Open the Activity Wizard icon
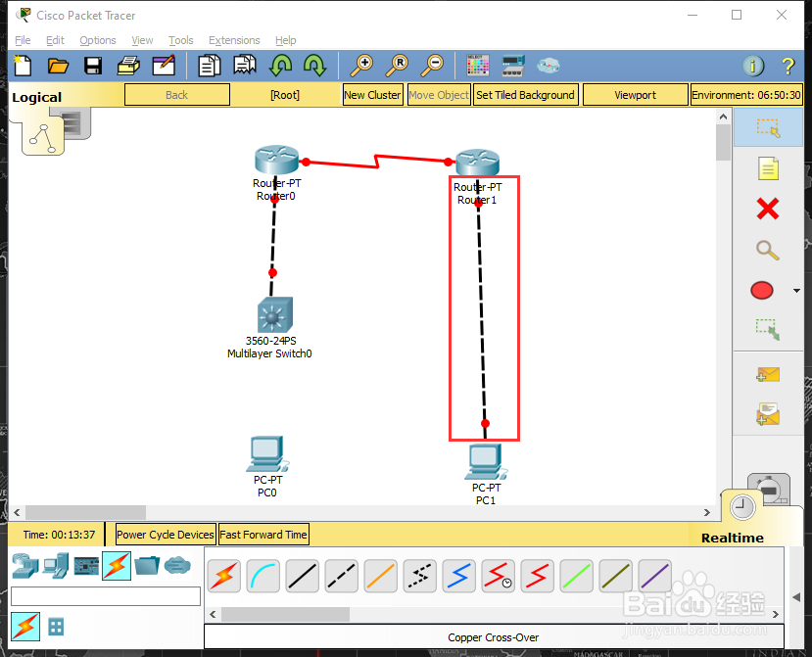 coord(164,66)
